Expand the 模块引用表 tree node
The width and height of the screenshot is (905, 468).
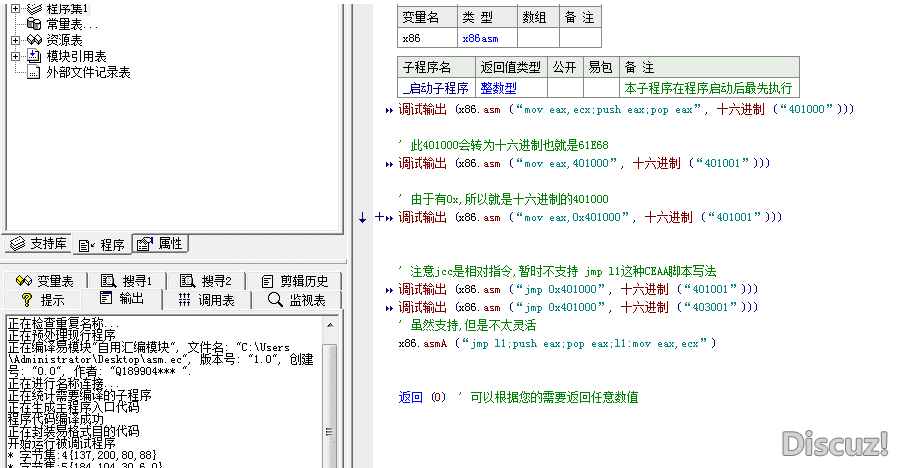pyautogui.click(x=15, y=56)
